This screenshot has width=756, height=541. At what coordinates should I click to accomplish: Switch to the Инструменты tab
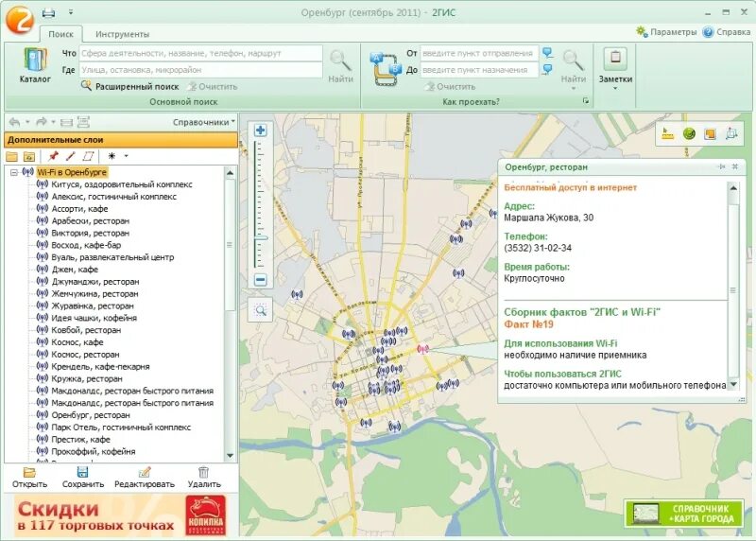pyautogui.click(x=122, y=34)
